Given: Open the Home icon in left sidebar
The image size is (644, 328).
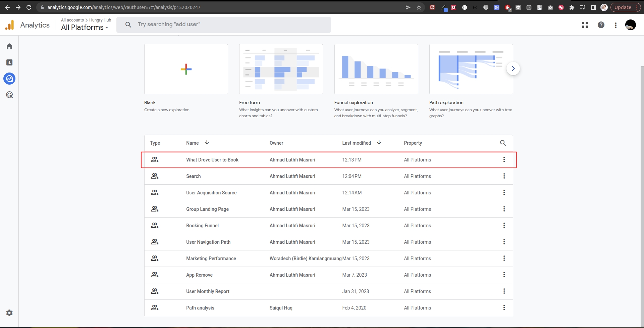Looking at the screenshot, I should (9, 46).
